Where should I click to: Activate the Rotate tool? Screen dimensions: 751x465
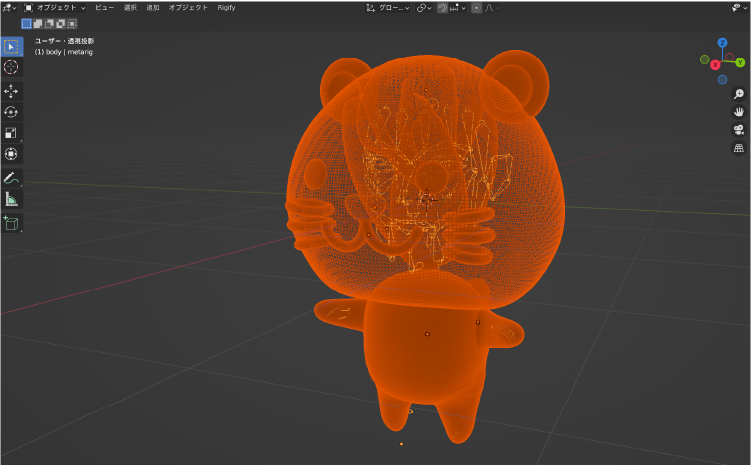[11, 112]
